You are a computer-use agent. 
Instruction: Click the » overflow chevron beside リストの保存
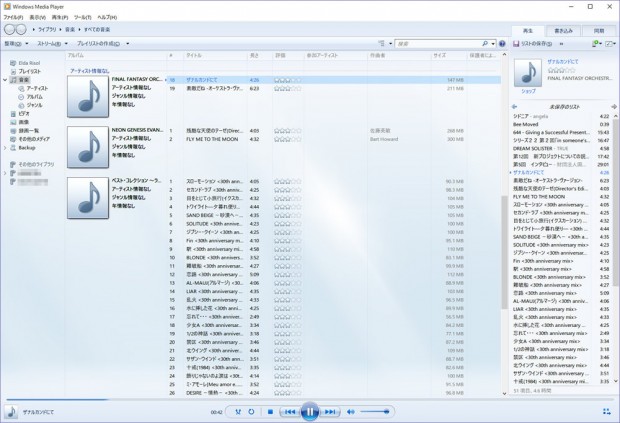561,43
